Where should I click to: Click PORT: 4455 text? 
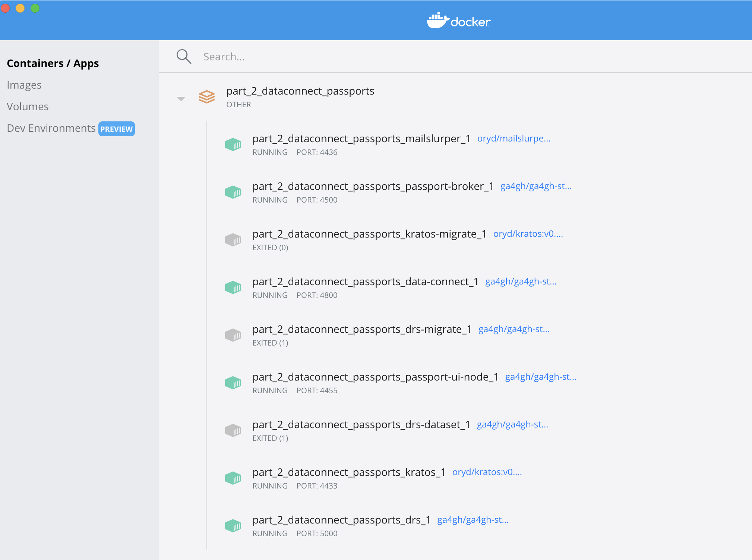317,391
